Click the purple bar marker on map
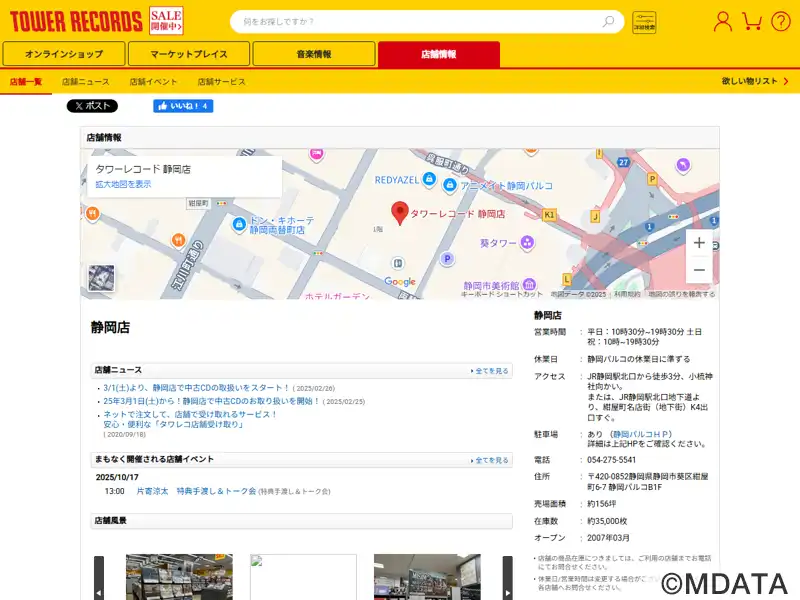The width and height of the screenshot is (800, 600). point(683,165)
